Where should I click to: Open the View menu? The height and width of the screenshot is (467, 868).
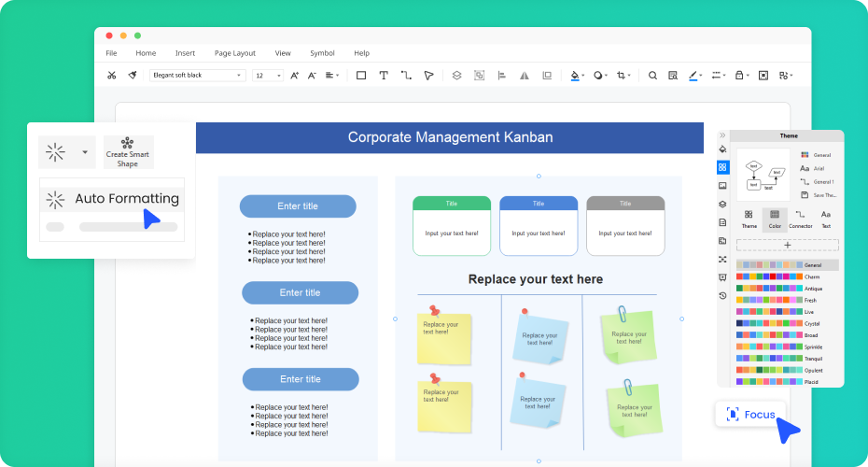click(x=283, y=53)
